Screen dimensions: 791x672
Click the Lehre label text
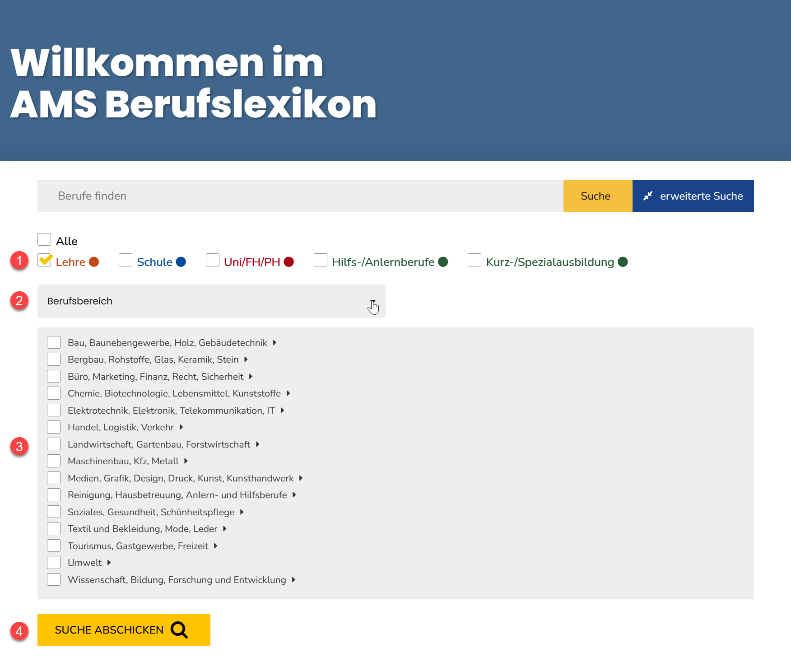click(x=70, y=262)
